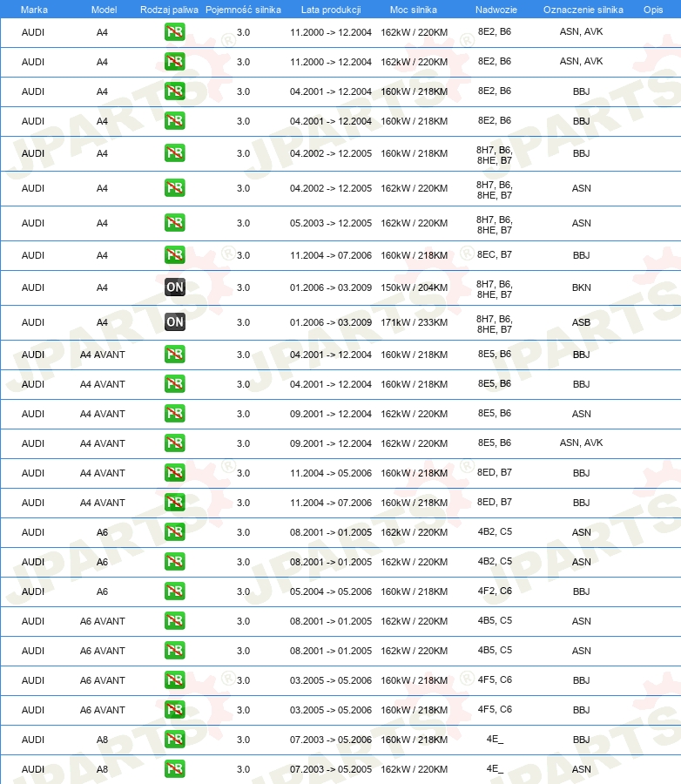This screenshot has height=784, width=681.
Task: Click the date range 07.2003 -> 05.2006
Action: click(331, 740)
